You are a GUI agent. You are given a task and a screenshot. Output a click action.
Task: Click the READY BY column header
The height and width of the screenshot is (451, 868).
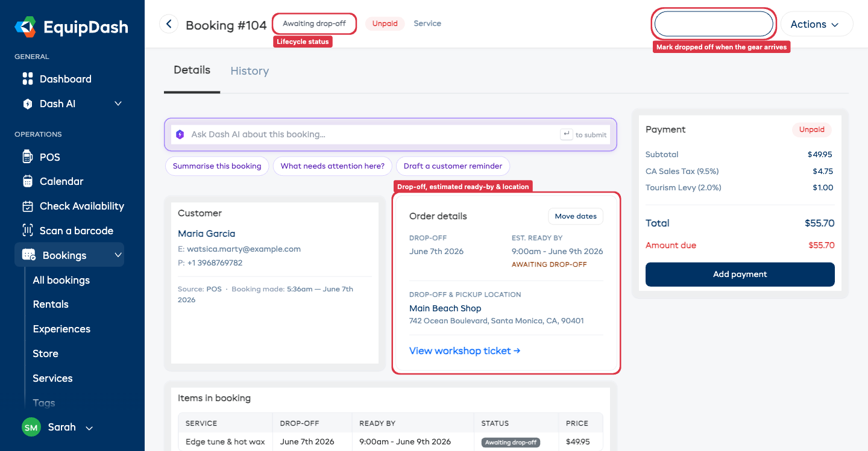click(377, 423)
